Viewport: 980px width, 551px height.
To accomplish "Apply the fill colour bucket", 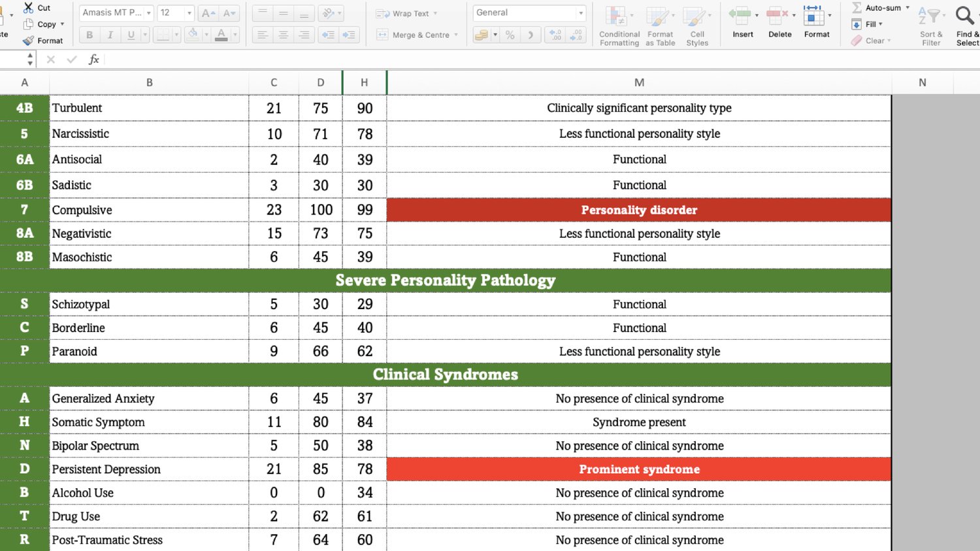I will (193, 35).
